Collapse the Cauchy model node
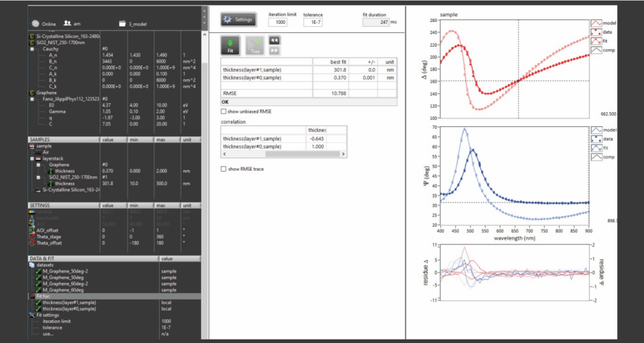Viewport: 644px width, 343px height. [x=32, y=49]
